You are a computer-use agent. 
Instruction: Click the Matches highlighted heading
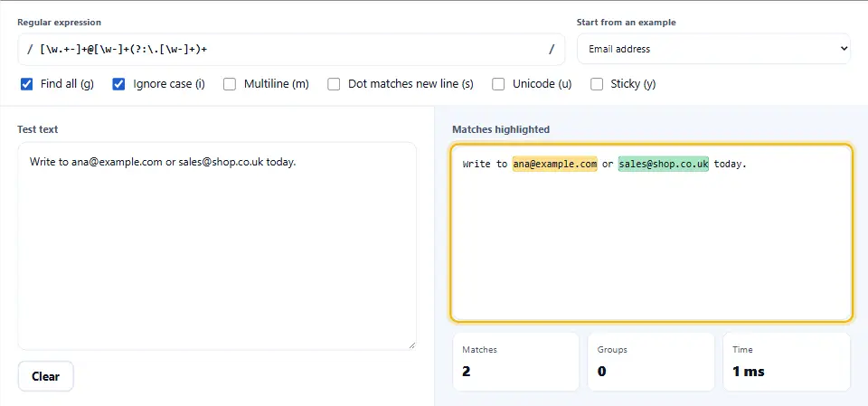501,129
